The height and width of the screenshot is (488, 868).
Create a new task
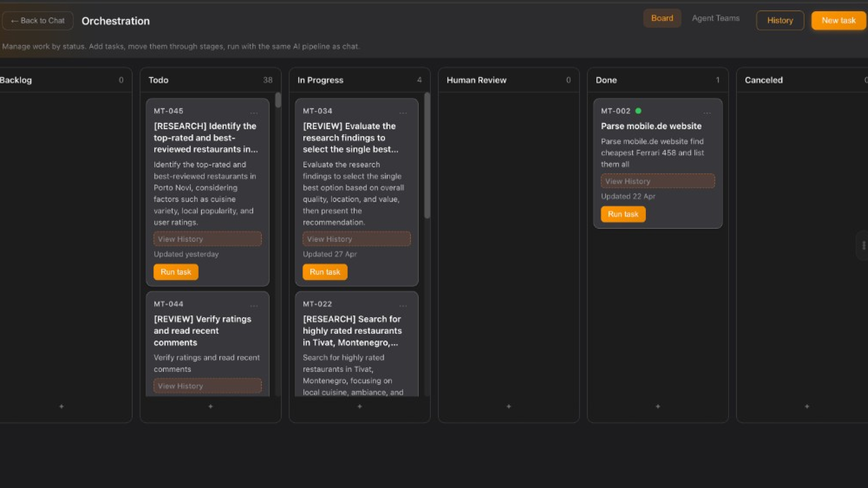pos(839,20)
